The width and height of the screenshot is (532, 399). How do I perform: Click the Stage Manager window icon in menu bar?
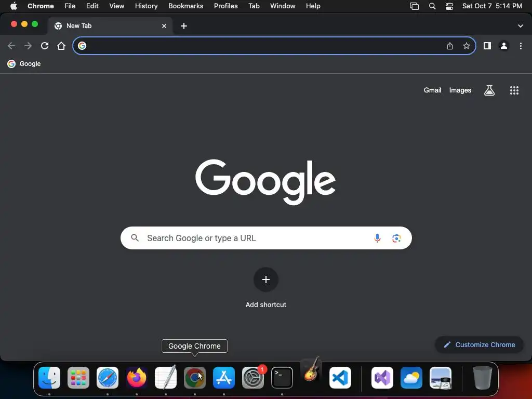[414, 6]
